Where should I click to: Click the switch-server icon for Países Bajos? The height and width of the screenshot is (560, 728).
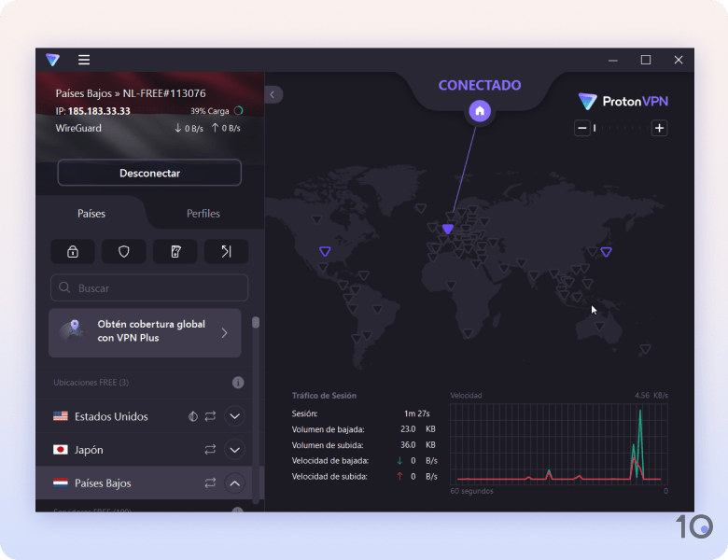click(x=210, y=483)
